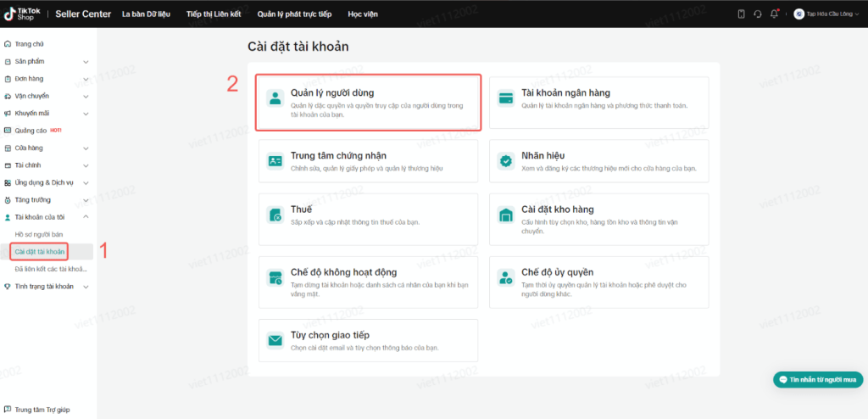Viewport: 868px width, 419px height.
Task: Click the Cài đặt kho hàng warehouse icon
Action: pos(506,214)
